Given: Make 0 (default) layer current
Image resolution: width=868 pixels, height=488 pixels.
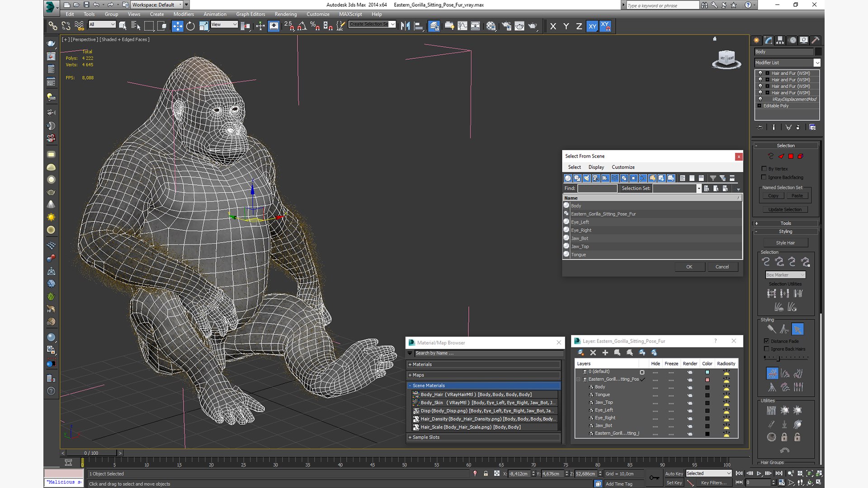Looking at the screenshot, I should (642, 372).
